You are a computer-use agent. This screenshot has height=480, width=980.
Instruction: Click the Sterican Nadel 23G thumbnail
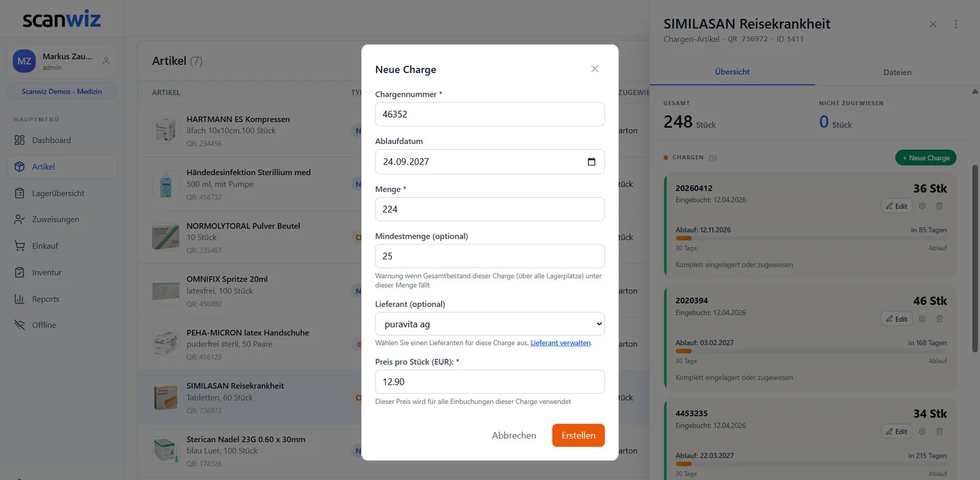coord(165,451)
